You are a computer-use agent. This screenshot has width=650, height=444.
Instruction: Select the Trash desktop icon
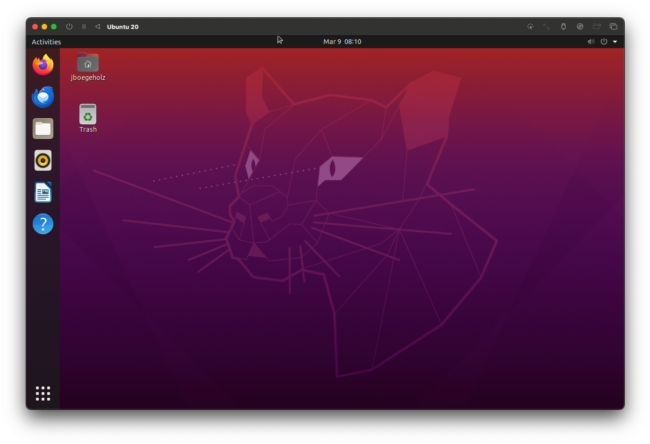(88, 116)
